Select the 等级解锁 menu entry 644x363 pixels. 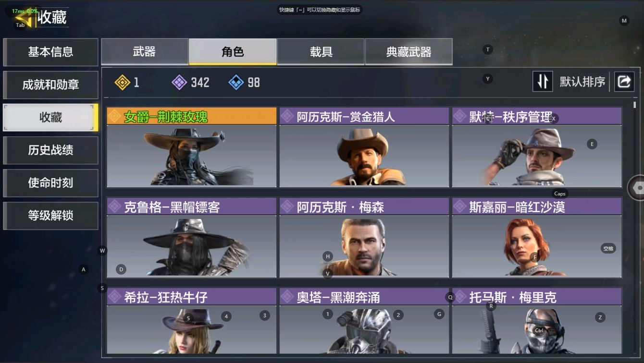(50, 216)
